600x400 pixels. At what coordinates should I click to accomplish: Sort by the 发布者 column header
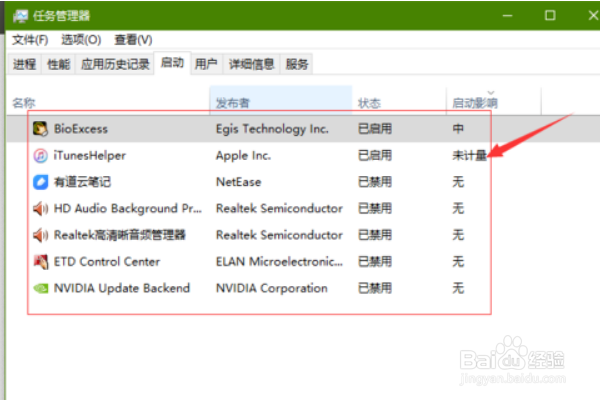pyautogui.click(x=280, y=101)
